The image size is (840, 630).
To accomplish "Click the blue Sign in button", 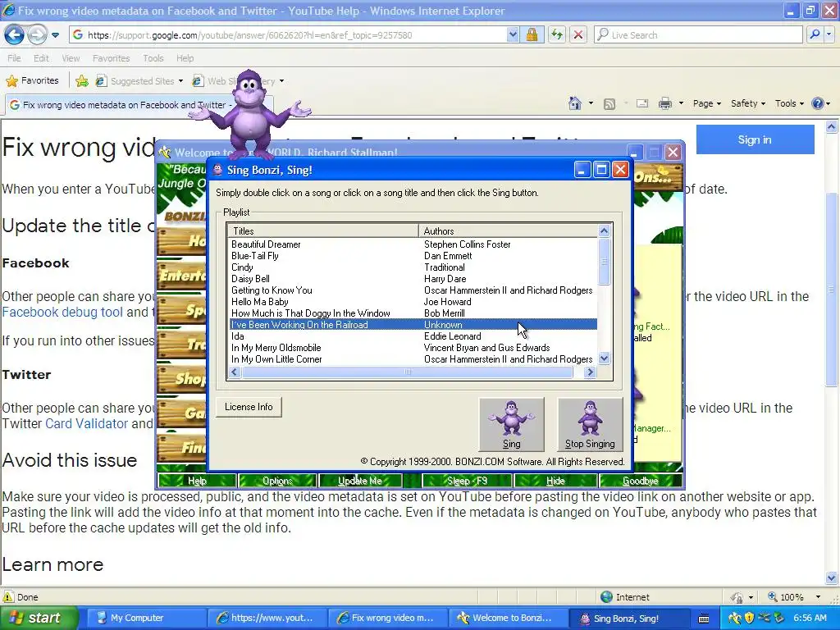I will 755,139.
